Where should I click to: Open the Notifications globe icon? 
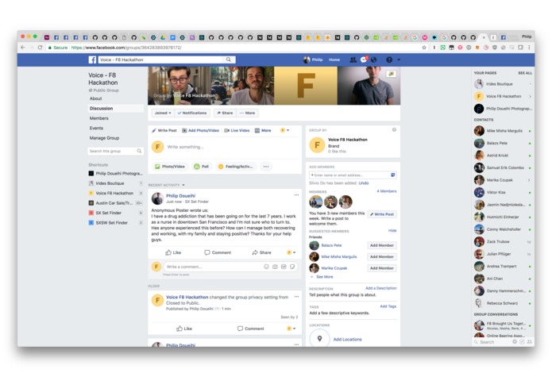[374, 60]
